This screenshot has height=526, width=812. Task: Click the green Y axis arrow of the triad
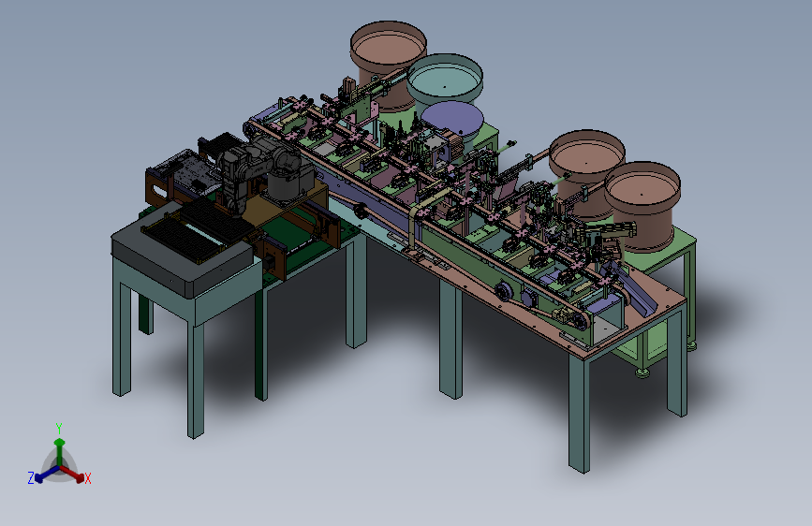[x=60, y=450]
